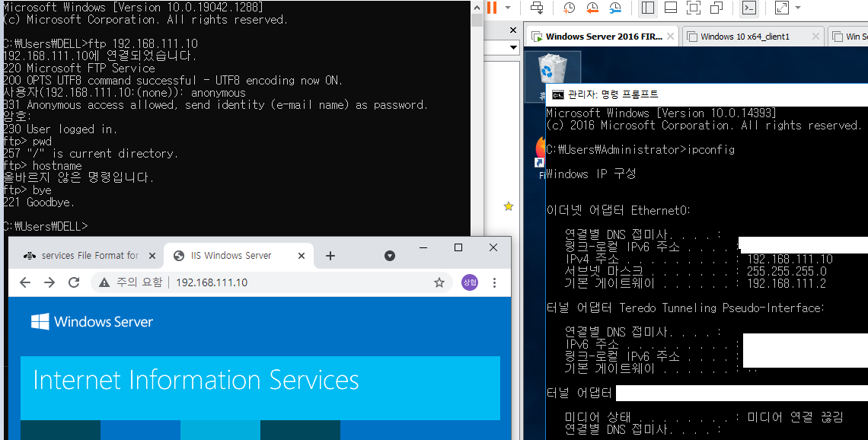The image size is (868, 440).
Task: Close the IIS Windows Server tab
Action: pyautogui.click(x=302, y=256)
